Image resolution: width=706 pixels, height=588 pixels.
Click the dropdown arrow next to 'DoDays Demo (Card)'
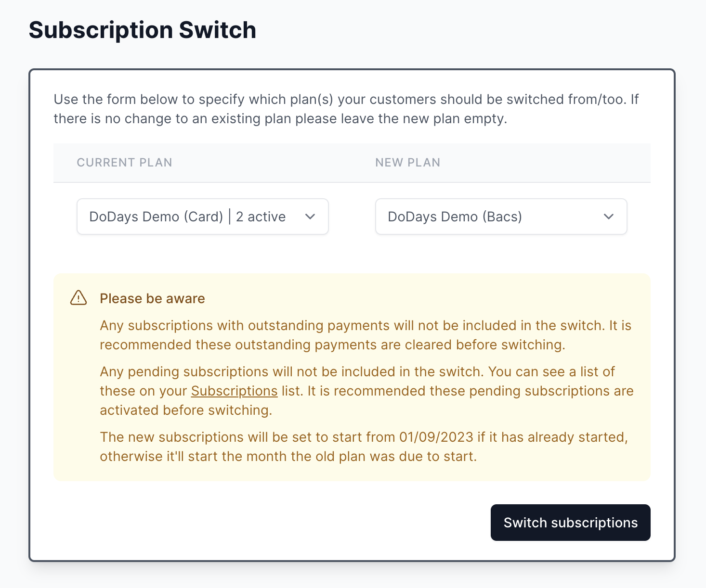311,217
